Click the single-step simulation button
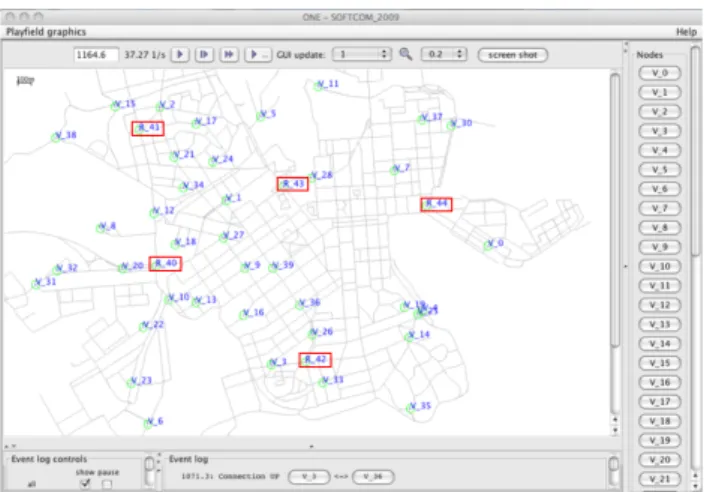 pyautogui.click(x=204, y=54)
